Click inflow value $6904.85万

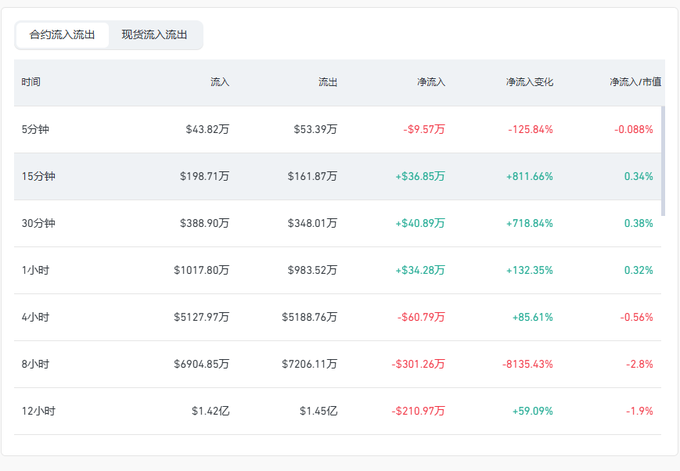[201, 364]
